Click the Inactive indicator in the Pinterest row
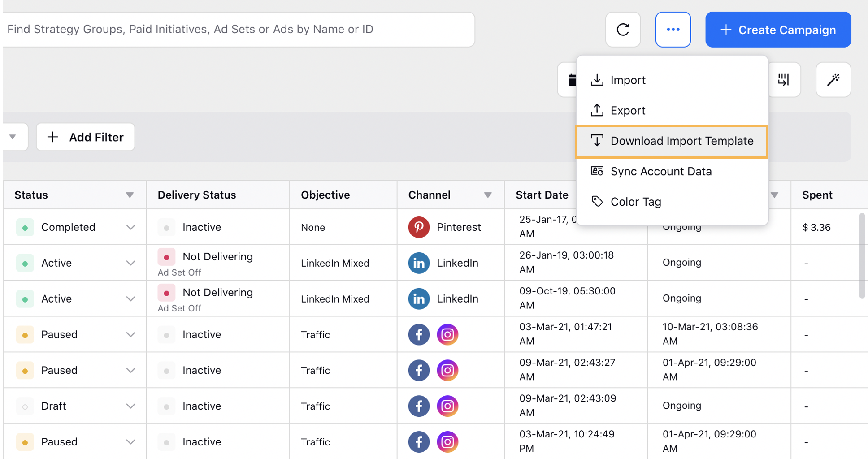This screenshot has height=467, width=868. (166, 228)
